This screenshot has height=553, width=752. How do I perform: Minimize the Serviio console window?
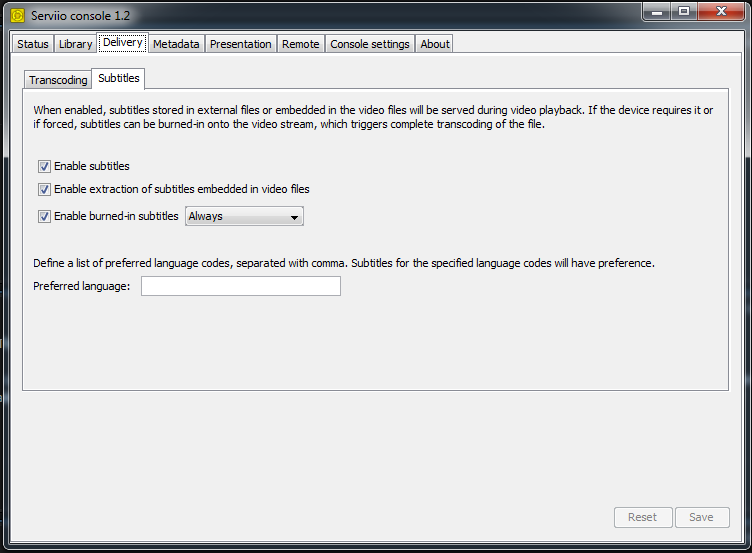click(654, 12)
